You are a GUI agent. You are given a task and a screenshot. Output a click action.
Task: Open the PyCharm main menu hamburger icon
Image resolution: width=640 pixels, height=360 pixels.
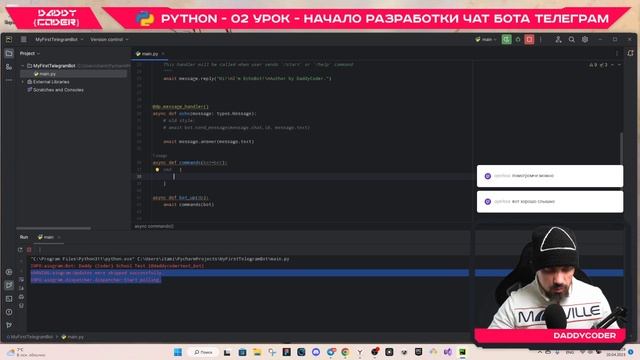tap(24, 39)
